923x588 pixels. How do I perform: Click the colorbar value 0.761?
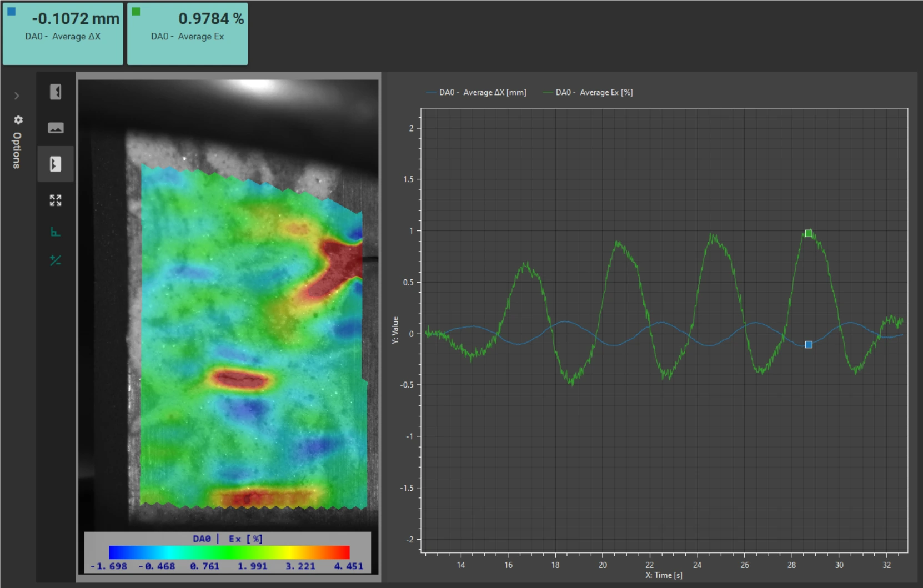(204, 566)
